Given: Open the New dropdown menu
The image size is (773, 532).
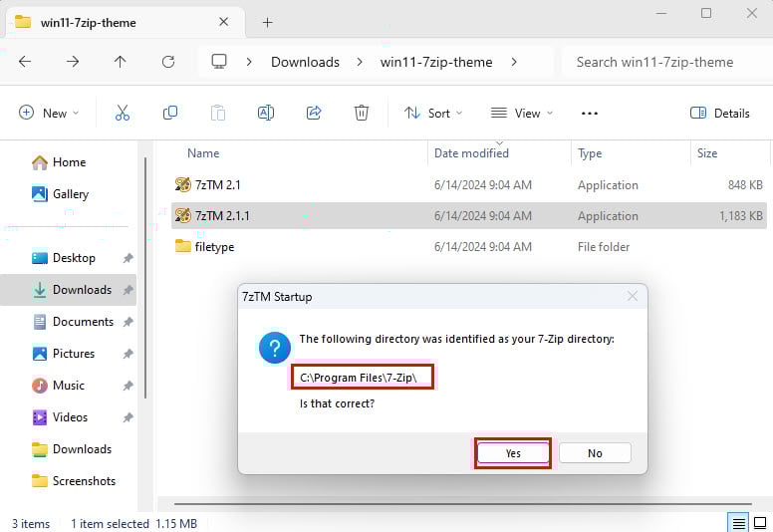Looking at the screenshot, I should [x=48, y=114].
